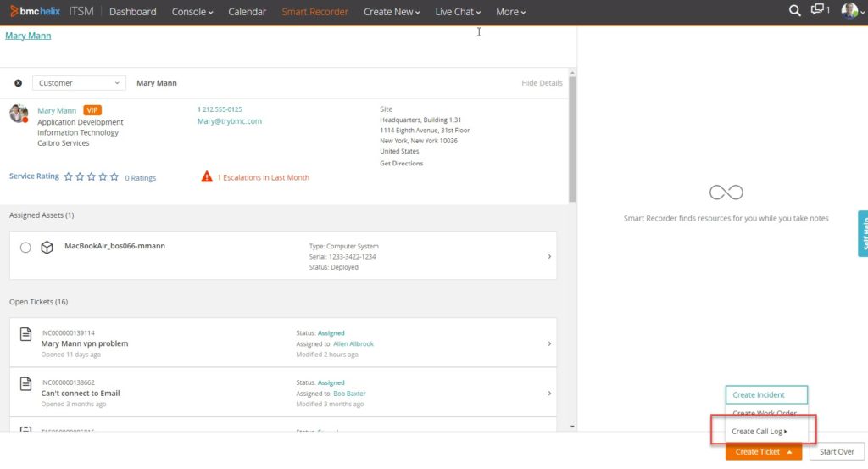The height and width of the screenshot is (469, 868).
Task: Set service rating to five stars
Action: tap(115, 177)
